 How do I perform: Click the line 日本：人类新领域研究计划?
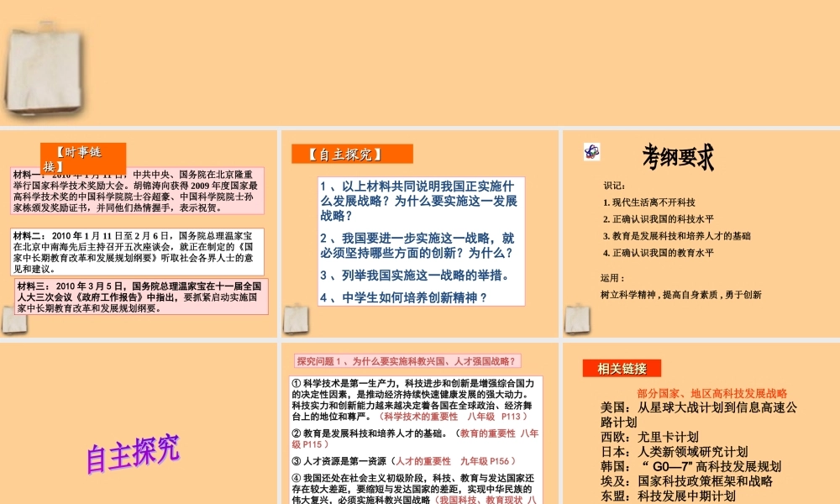tap(674, 452)
